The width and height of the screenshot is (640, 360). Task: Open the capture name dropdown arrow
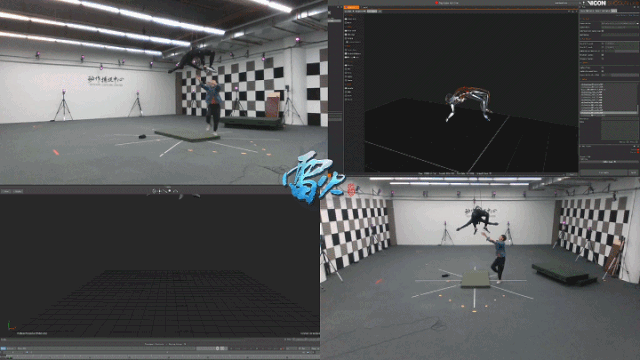pos(638,24)
